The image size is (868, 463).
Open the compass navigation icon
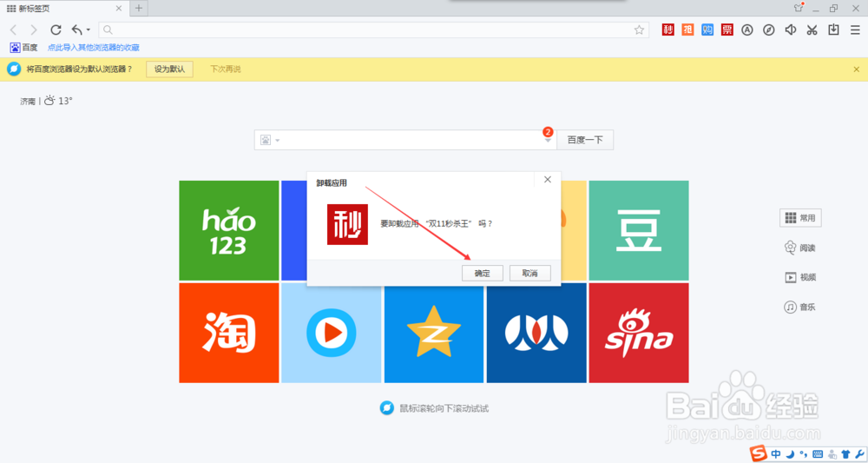coord(769,30)
